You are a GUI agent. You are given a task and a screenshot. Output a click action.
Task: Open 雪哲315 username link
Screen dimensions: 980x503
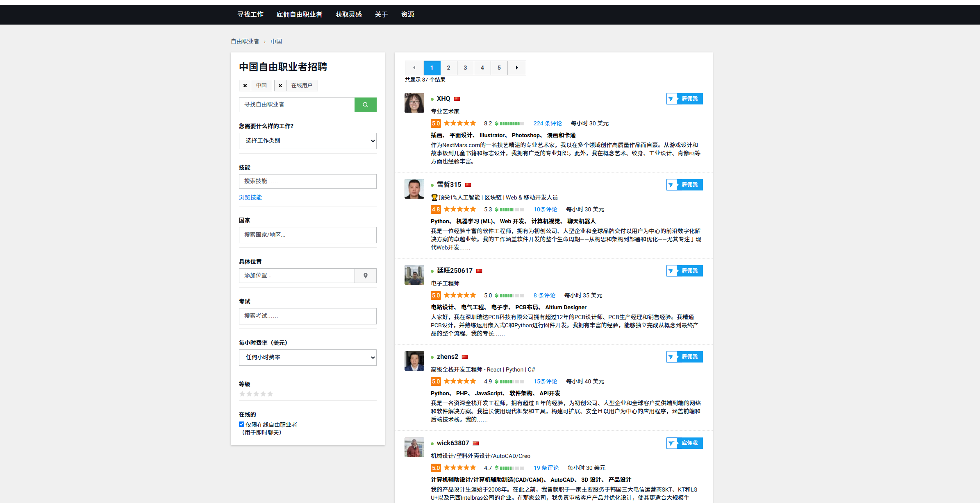449,185
